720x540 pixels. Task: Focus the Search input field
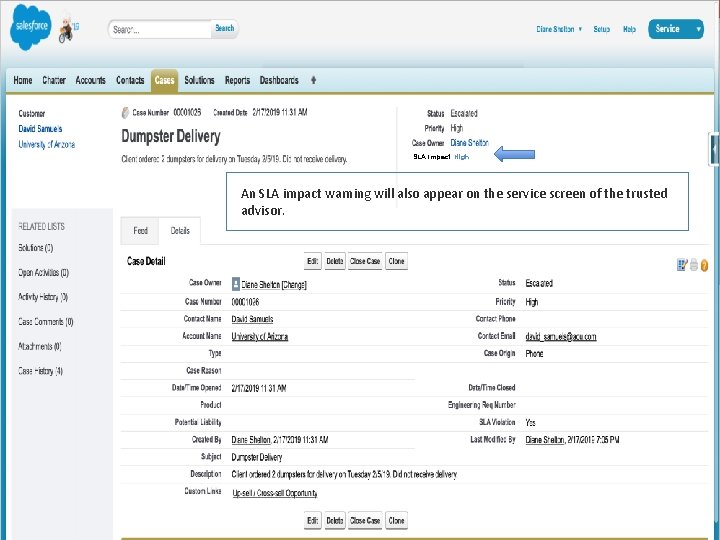click(160, 29)
